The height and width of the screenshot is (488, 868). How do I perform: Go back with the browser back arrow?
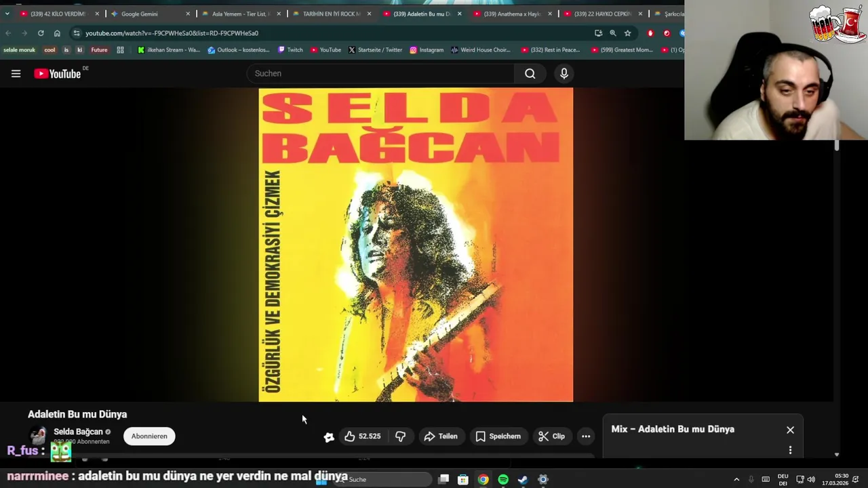(8, 33)
